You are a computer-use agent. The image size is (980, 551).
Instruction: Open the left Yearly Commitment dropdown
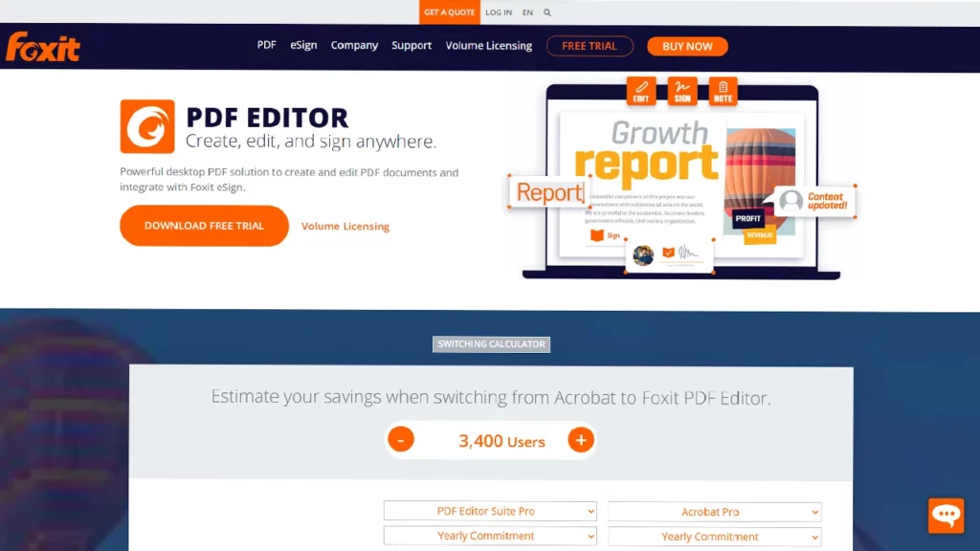click(490, 536)
